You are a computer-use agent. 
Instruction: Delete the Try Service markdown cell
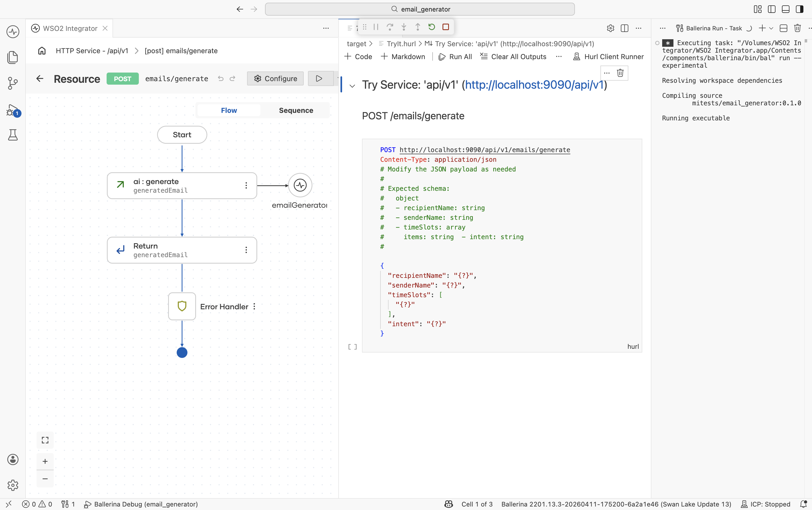tap(620, 73)
